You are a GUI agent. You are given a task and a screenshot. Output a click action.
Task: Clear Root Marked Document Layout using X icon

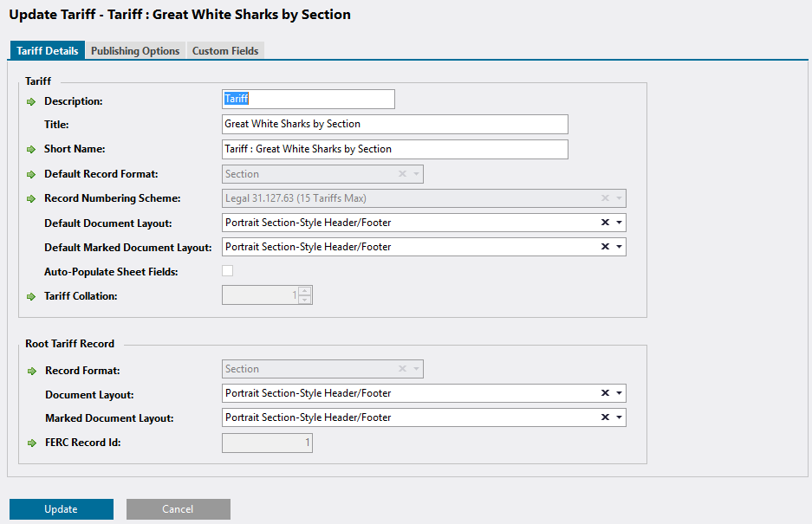[x=605, y=417]
